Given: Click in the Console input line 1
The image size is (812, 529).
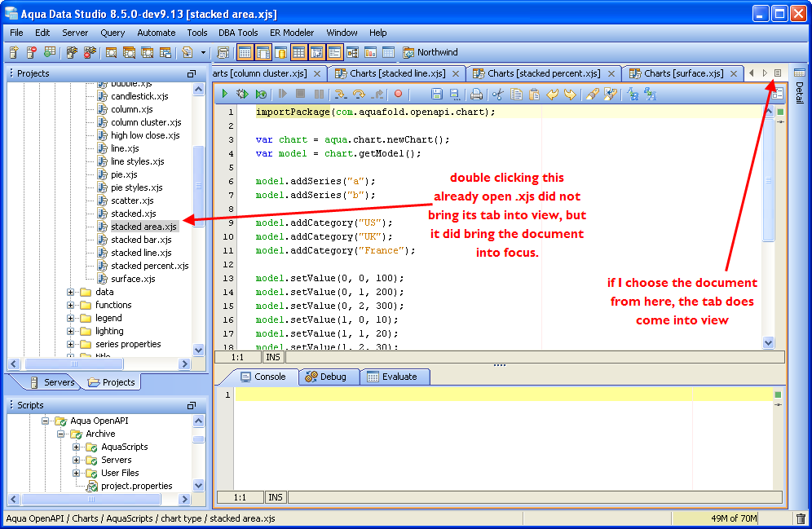Looking at the screenshot, I should 504,395.
